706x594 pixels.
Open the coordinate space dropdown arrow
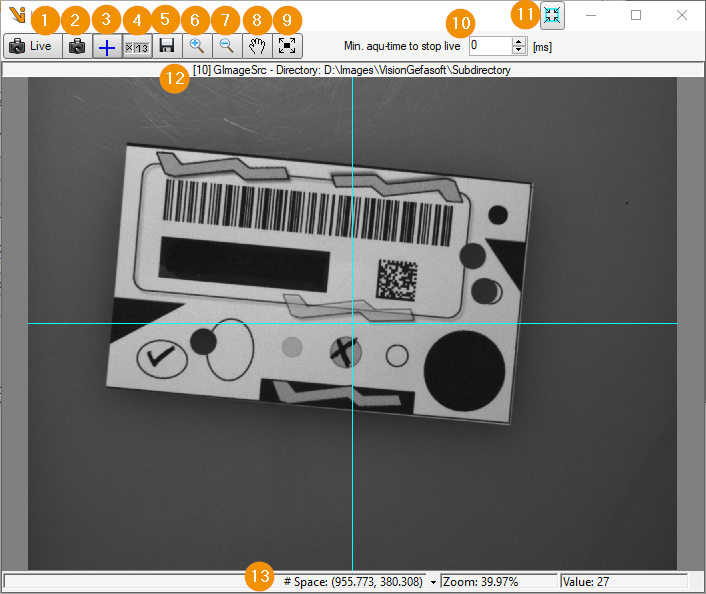tap(433, 582)
